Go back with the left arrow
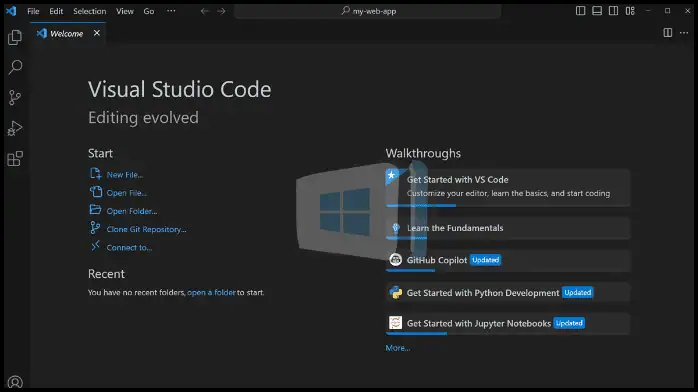 coord(204,11)
